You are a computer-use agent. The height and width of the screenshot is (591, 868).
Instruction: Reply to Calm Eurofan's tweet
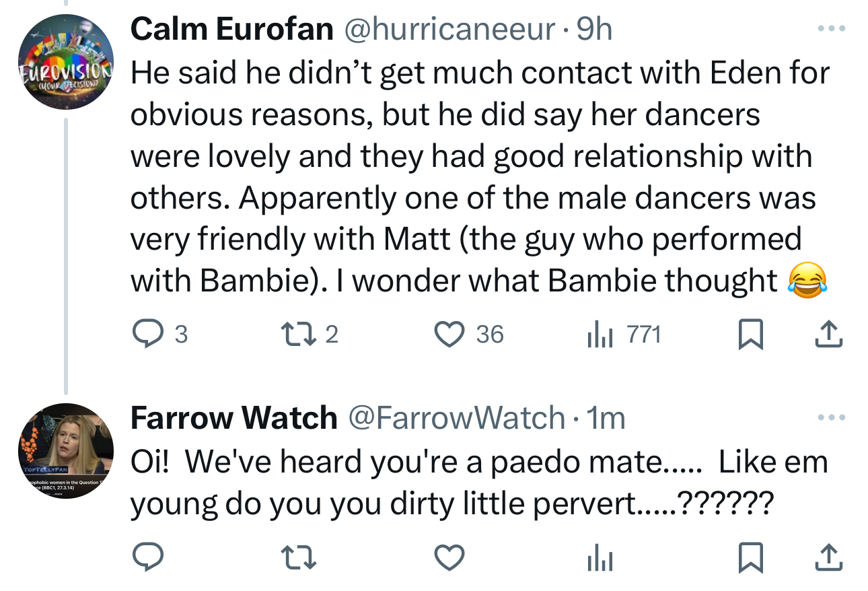[x=144, y=334]
